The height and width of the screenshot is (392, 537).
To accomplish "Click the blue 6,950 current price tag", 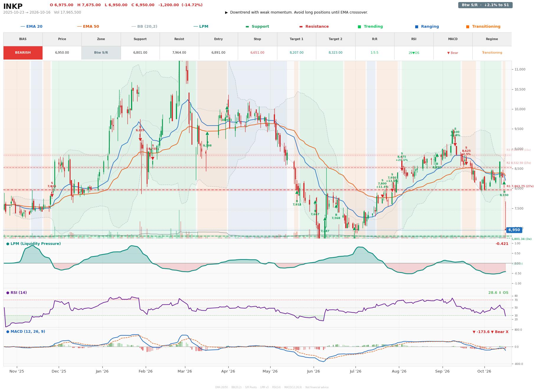I will tap(514, 230).
